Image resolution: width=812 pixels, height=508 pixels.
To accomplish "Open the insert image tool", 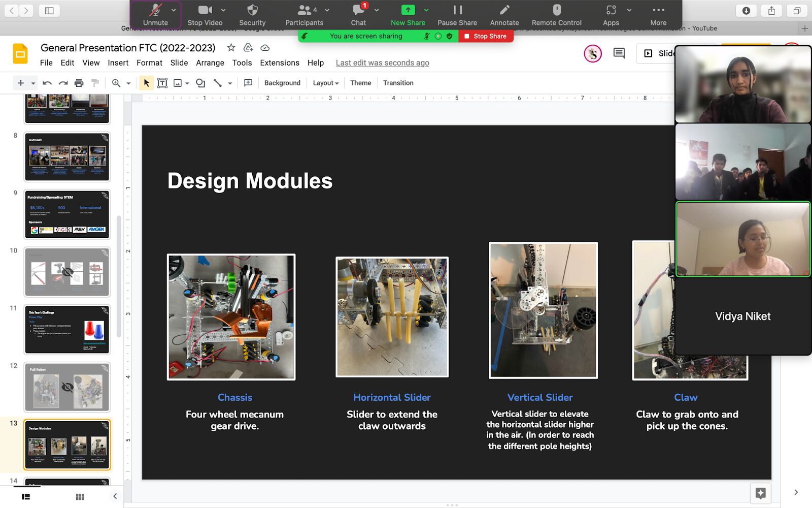I will tap(177, 82).
